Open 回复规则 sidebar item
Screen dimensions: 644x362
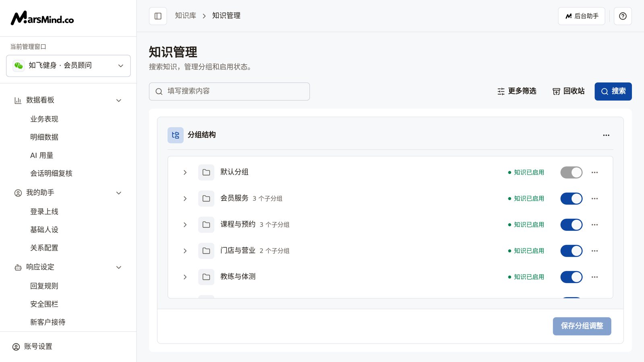pyautogui.click(x=44, y=286)
